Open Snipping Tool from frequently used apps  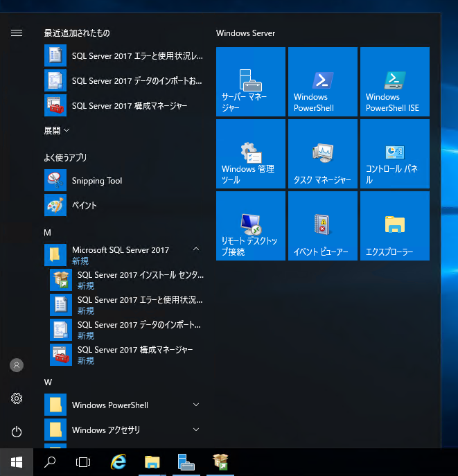point(125,180)
